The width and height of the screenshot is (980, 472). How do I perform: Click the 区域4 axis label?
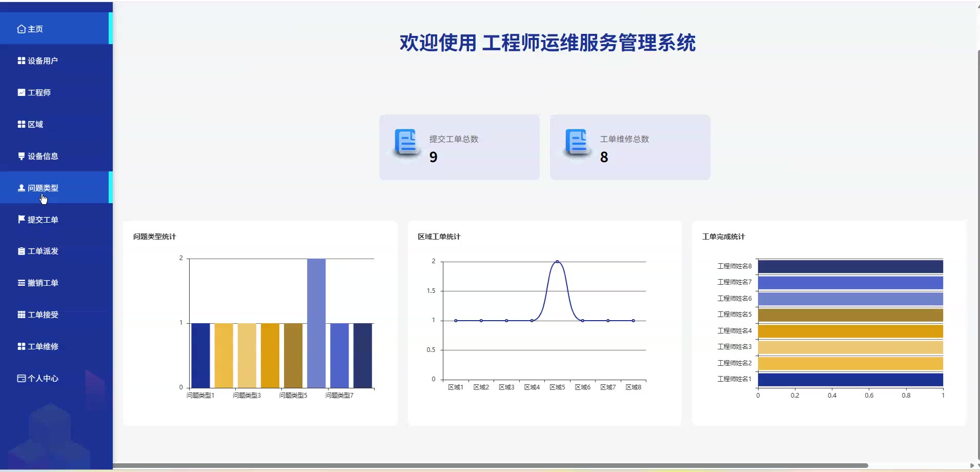(x=532, y=387)
